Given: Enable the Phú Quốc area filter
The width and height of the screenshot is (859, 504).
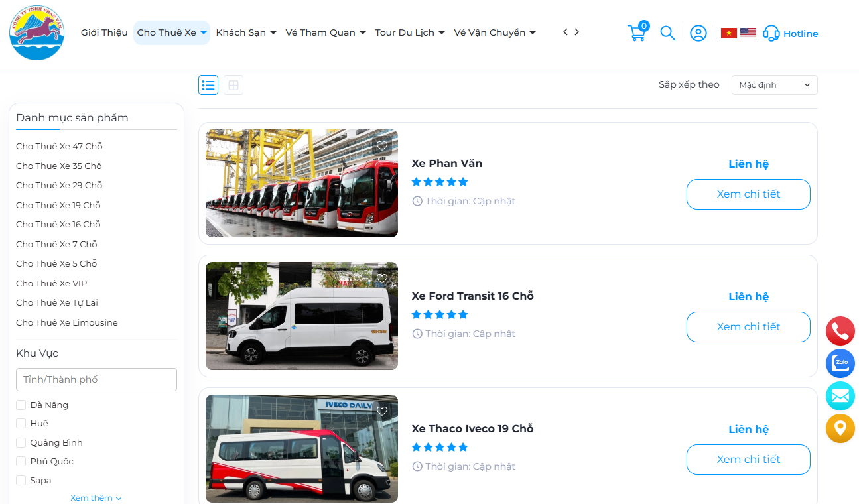Looking at the screenshot, I should coord(21,461).
